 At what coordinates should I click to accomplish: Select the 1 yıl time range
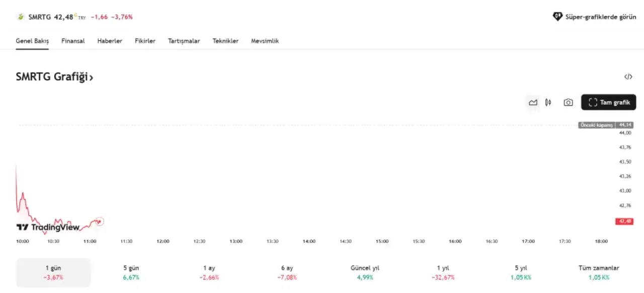click(x=443, y=272)
